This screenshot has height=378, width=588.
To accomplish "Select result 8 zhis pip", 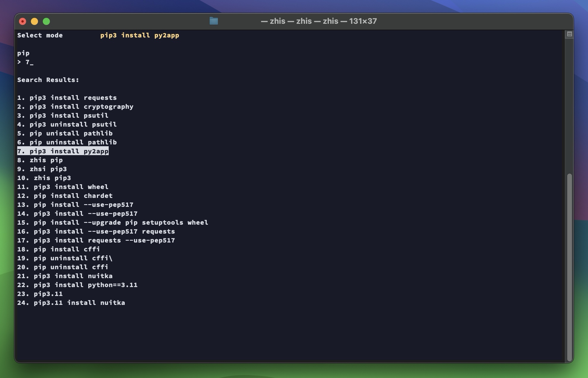I will [x=40, y=160].
